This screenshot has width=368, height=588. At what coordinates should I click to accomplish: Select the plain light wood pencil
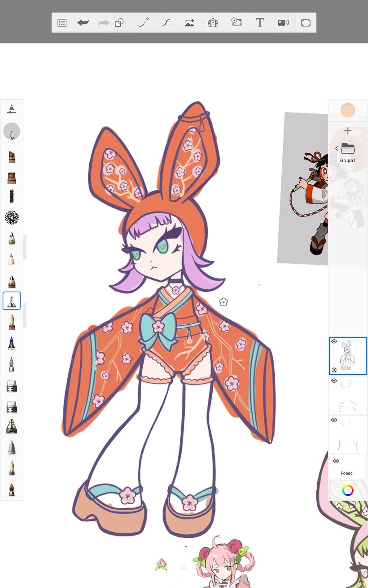(x=12, y=259)
